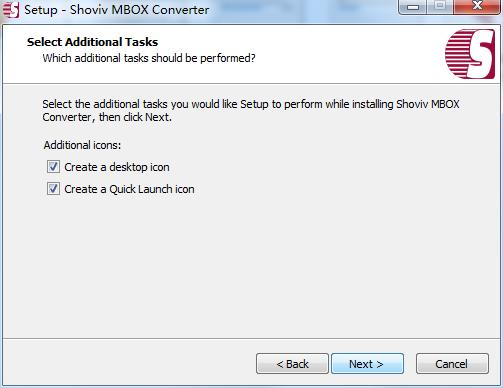The height and width of the screenshot is (388, 503).
Task: Minimize the Setup window
Action: point(413,7)
